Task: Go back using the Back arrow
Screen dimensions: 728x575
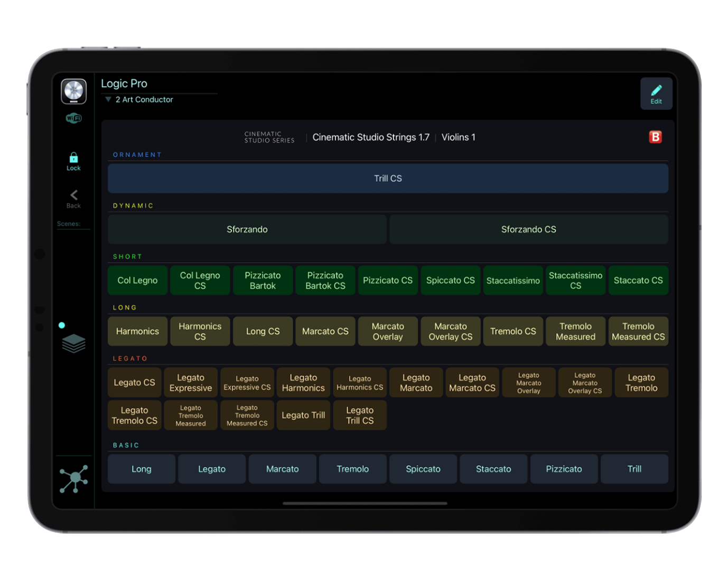Action: [x=73, y=196]
